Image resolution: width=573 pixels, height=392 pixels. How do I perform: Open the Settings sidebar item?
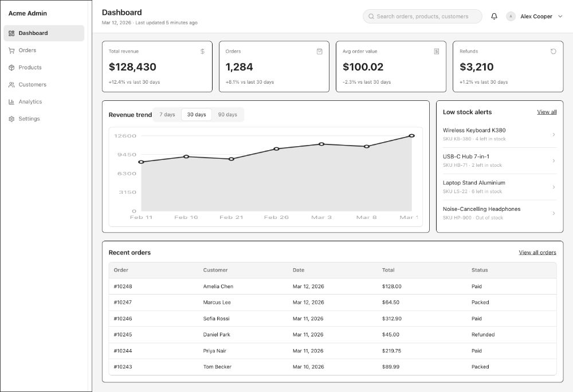click(44, 119)
